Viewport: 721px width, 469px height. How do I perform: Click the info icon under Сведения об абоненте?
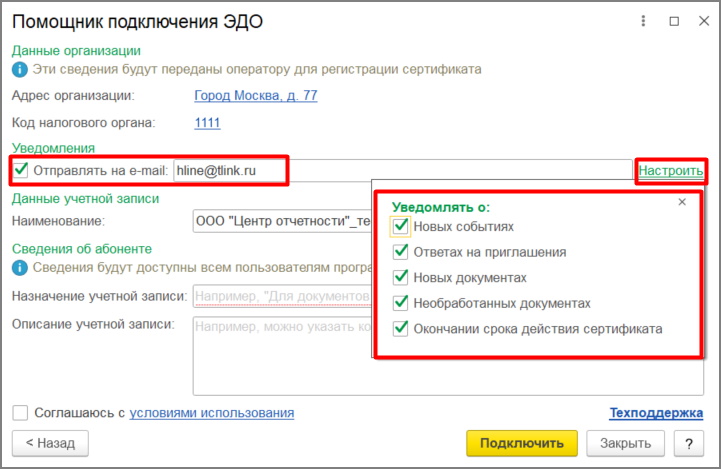pos(20,268)
